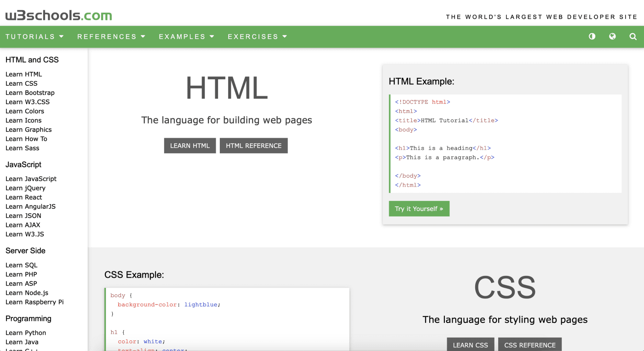This screenshot has height=351, width=644.
Task: Click Learn SQL sidebar link
Action: 21,265
